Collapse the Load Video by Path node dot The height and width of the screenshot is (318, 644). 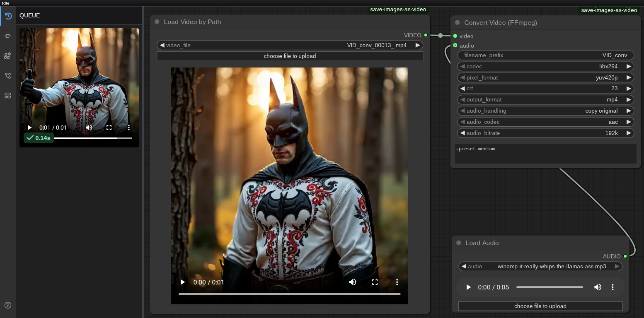(157, 22)
